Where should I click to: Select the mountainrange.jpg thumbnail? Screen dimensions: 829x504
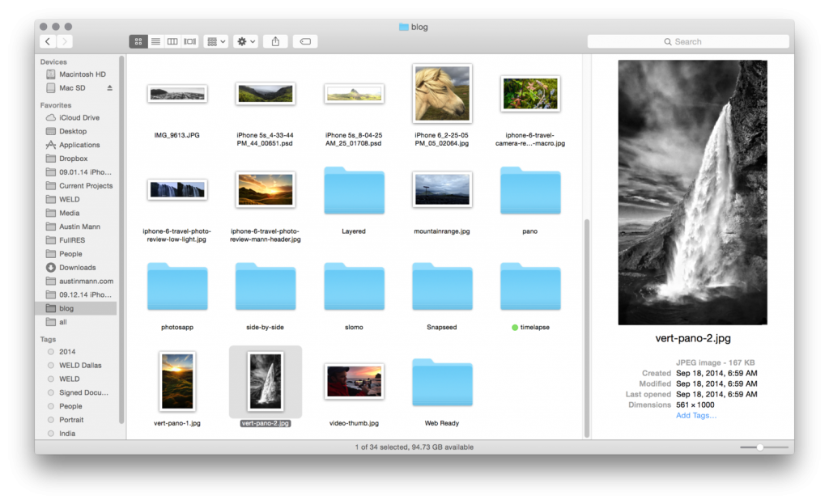pos(442,188)
